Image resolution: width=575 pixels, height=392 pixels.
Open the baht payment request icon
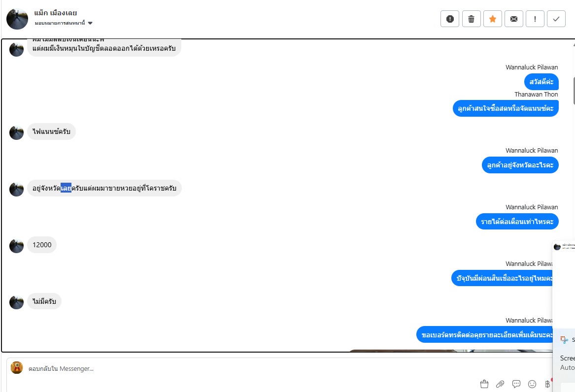point(547,384)
